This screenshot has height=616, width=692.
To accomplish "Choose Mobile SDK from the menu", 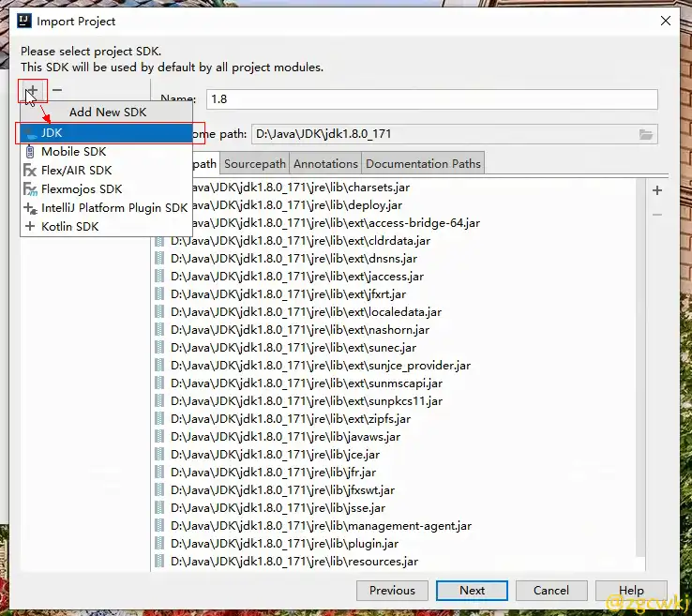I will point(105,152).
